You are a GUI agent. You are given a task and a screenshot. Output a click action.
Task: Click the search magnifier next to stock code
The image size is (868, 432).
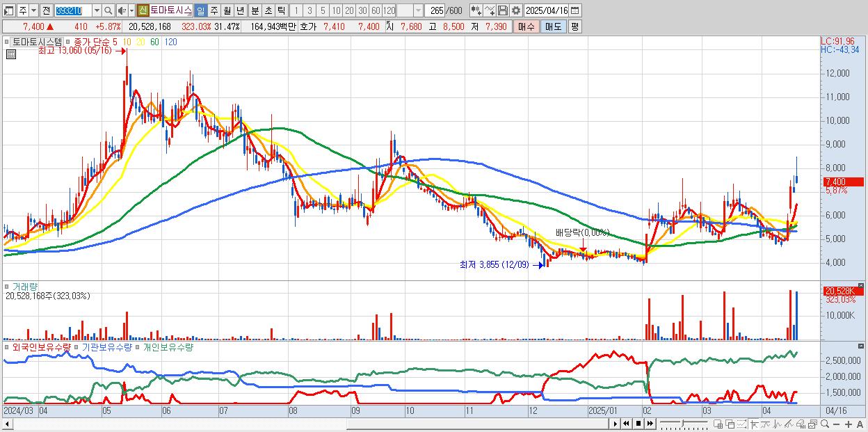[x=108, y=10]
